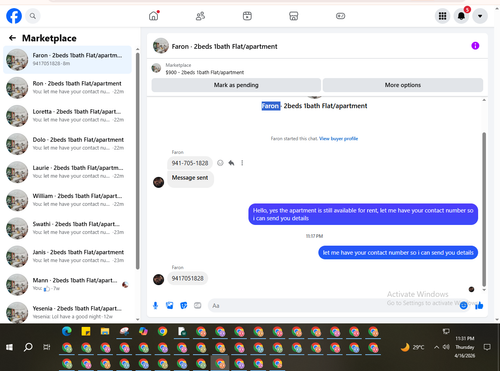
Task: Open the William conversation in list
Action: (67, 200)
